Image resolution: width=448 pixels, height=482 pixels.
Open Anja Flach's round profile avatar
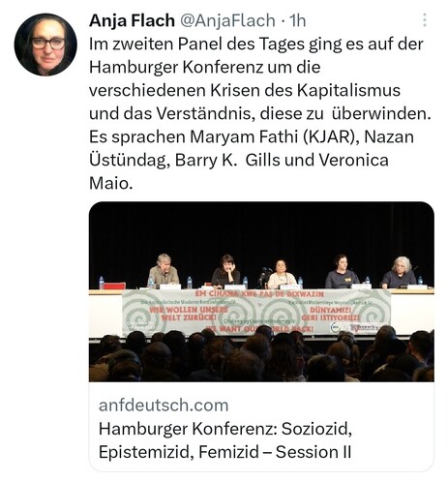tap(45, 45)
